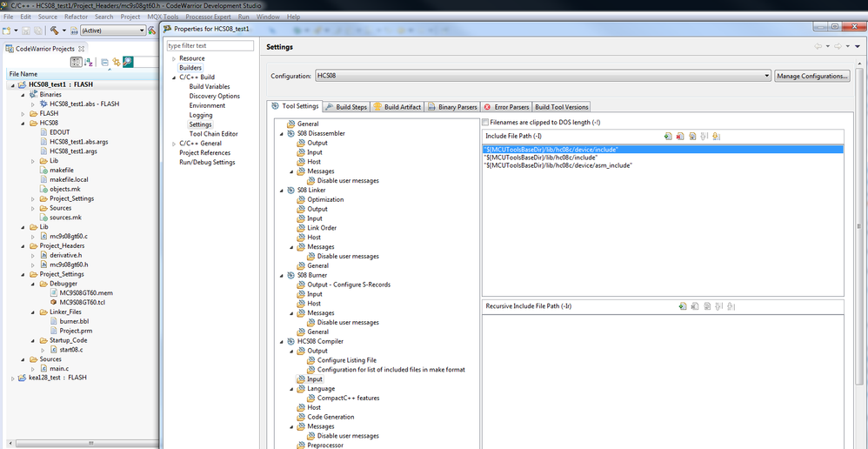Open the Configuration HCS08 combo box

coord(543,76)
